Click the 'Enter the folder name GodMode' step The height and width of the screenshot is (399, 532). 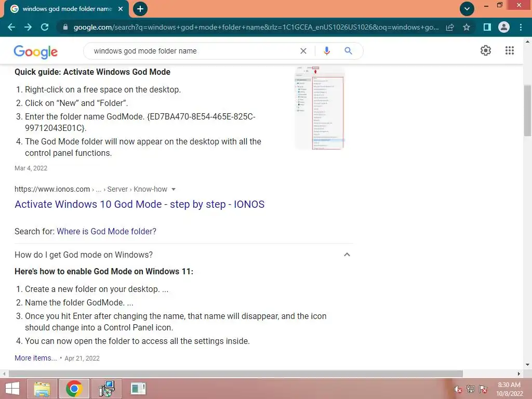tap(140, 122)
